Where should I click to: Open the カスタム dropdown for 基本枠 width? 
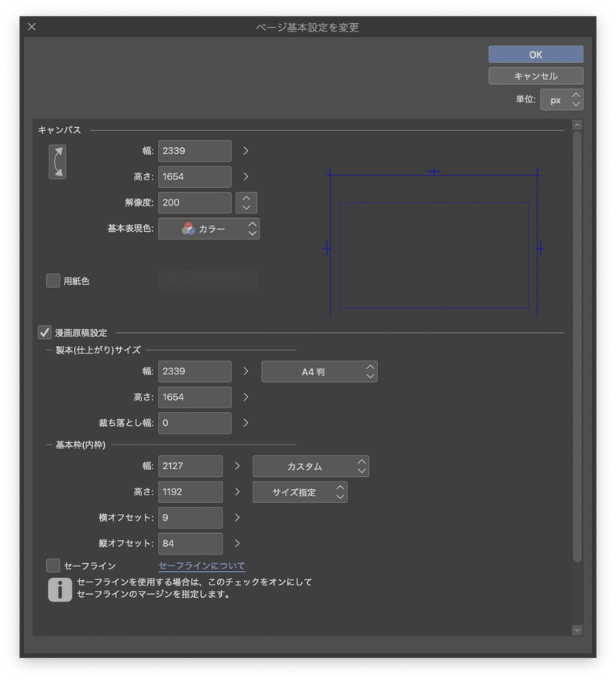pyautogui.click(x=311, y=466)
